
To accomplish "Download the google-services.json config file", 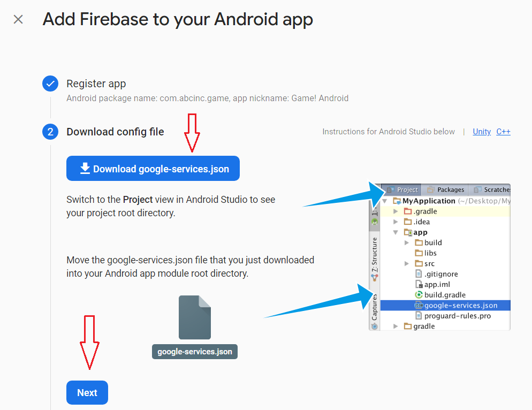I will [153, 169].
